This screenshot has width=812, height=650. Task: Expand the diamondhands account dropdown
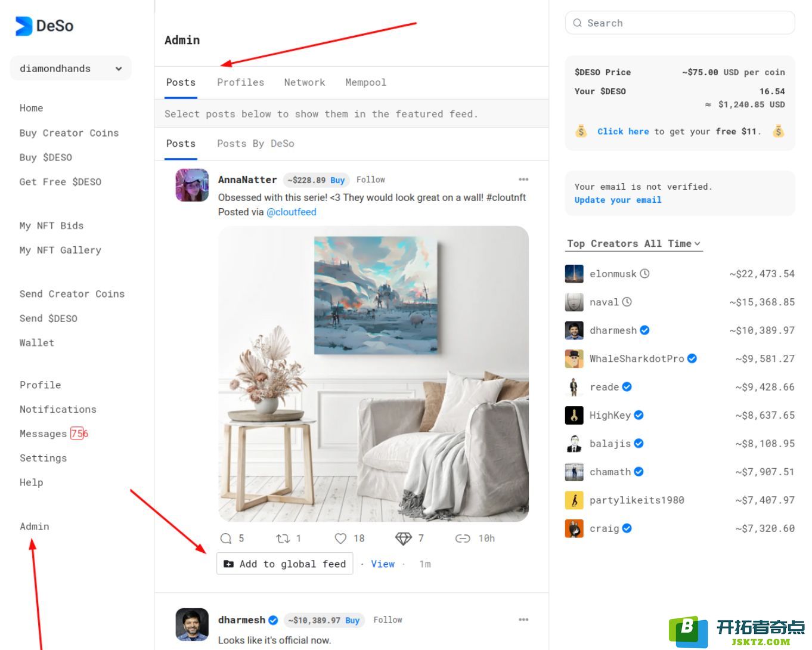pyautogui.click(x=71, y=69)
